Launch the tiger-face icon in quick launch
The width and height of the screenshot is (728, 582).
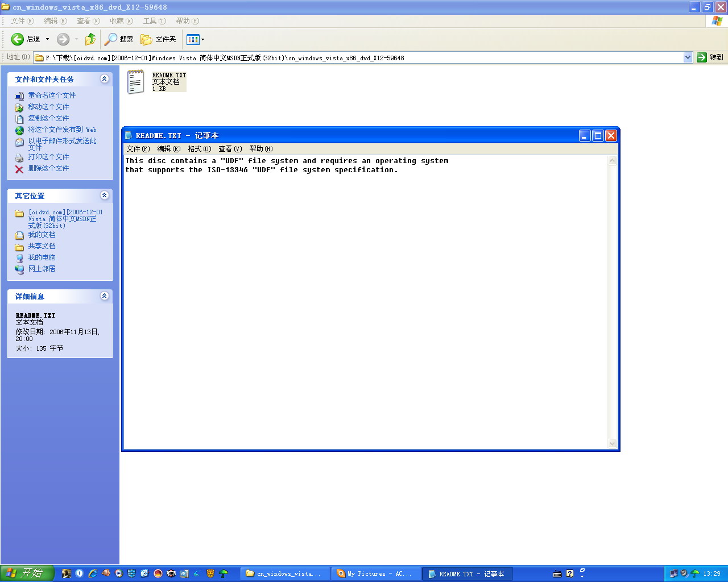click(x=210, y=573)
